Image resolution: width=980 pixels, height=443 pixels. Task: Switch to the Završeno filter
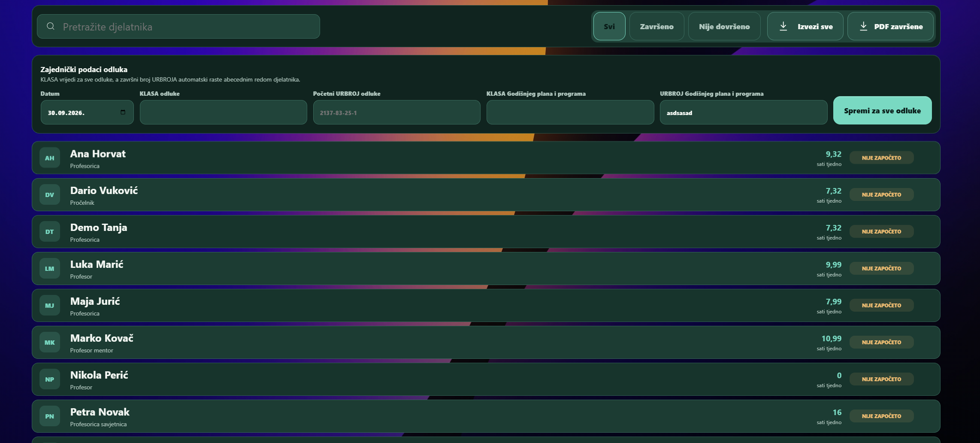[x=656, y=26]
